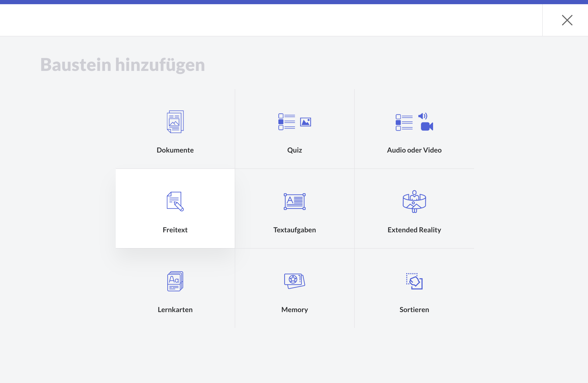This screenshot has height=383, width=588.
Task: Click the Sortieren shapes icon
Action: coord(414,281)
